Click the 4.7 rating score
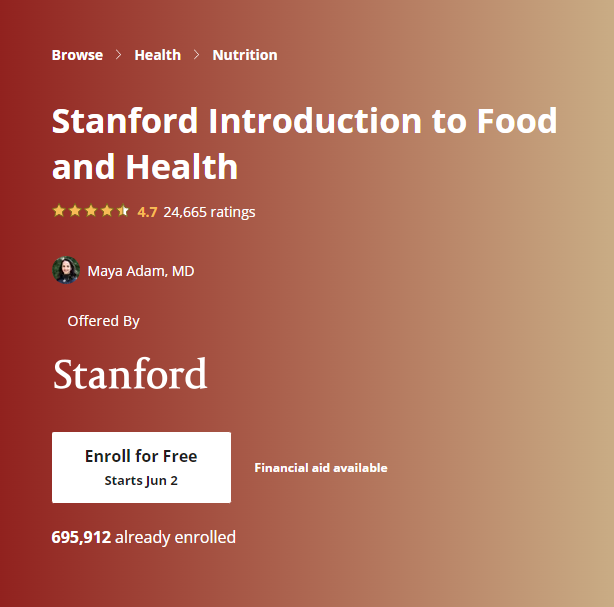This screenshot has height=607, width=614. 147,212
